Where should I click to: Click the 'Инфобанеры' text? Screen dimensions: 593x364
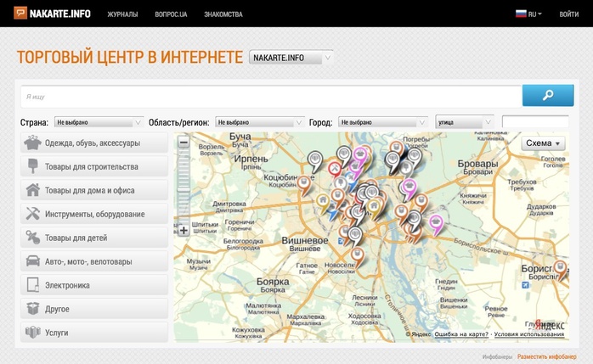497,356
